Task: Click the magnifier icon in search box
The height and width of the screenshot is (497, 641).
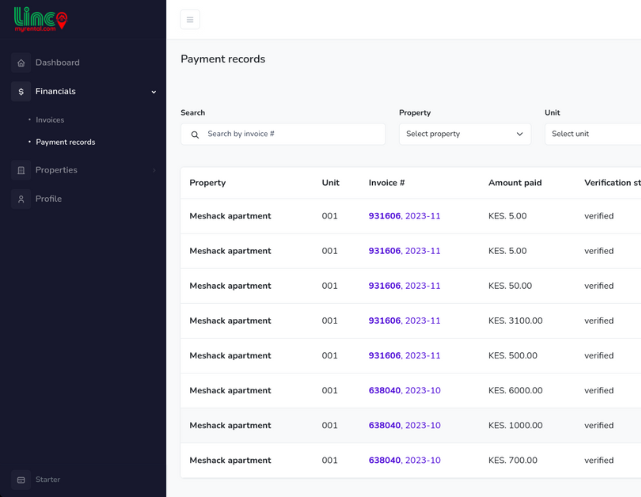Action: click(x=195, y=134)
